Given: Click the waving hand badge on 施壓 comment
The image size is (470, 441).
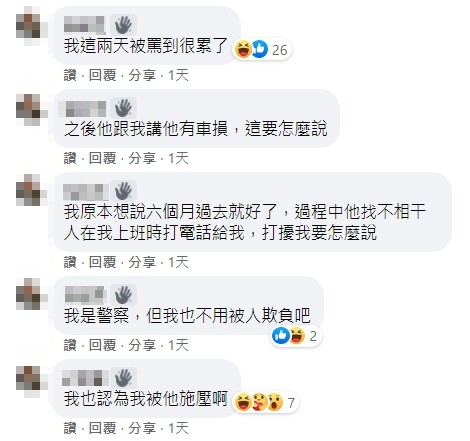Looking at the screenshot, I should [123, 378].
